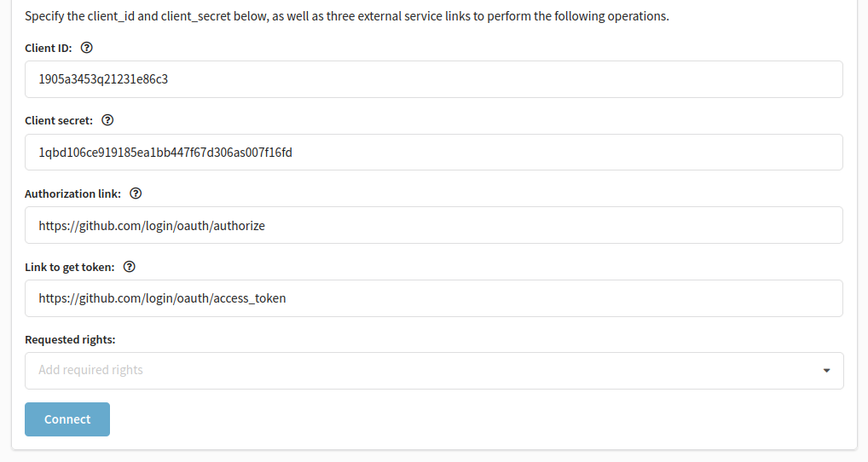Screen dimensions: 868x462
Task: Click into the Link to get token field
Action: click(x=433, y=298)
